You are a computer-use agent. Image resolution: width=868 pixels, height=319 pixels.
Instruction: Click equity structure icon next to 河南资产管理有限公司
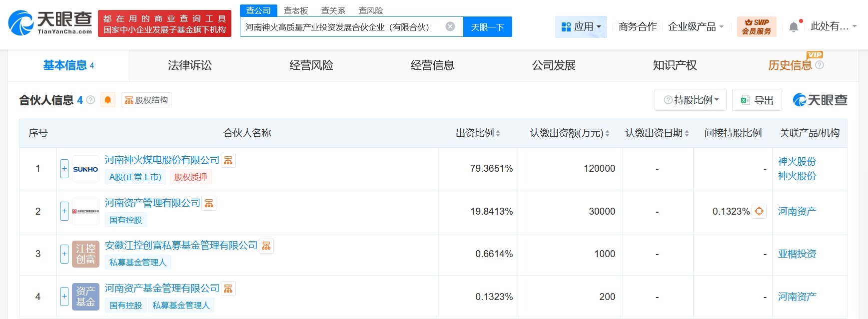pos(209,203)
